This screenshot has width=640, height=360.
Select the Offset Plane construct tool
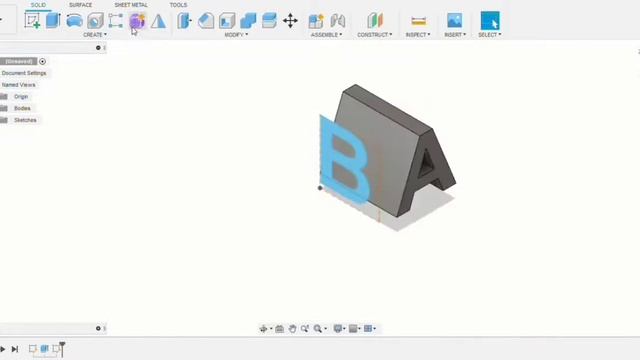[375, 20]
